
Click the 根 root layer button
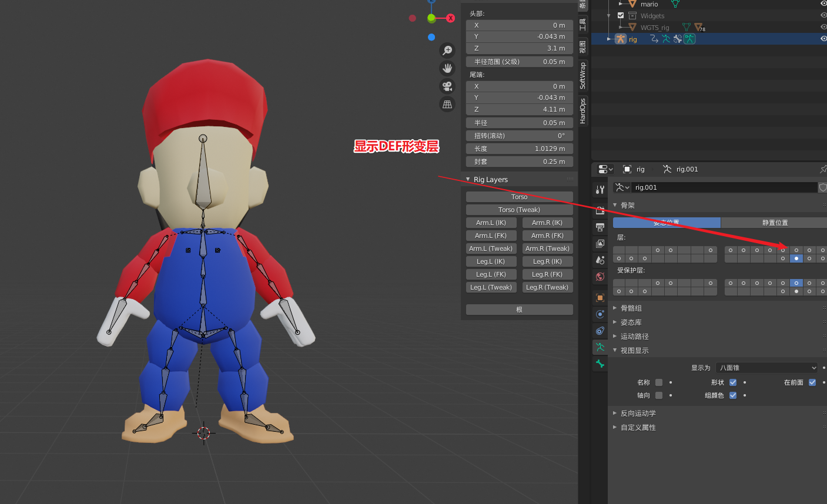pos(520,310)
